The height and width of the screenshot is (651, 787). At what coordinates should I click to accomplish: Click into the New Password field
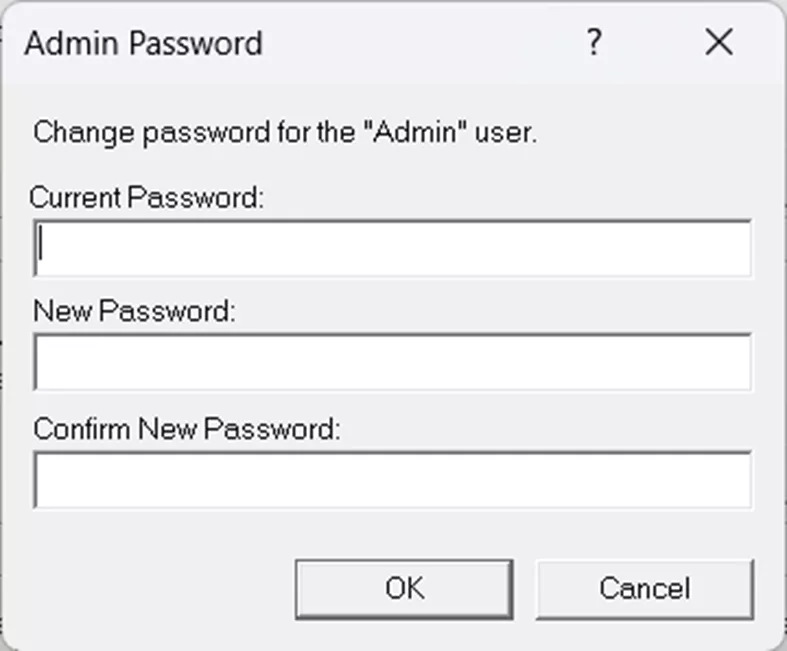tap(392, 362)
